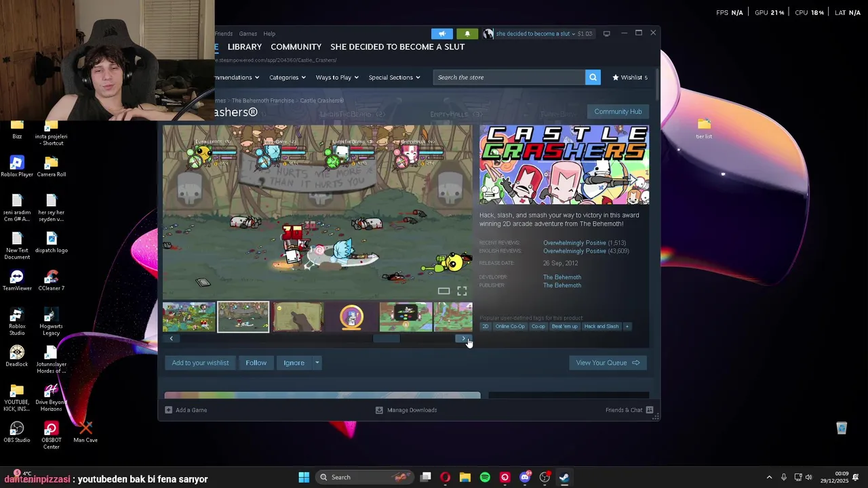868x488 pixels.
Task: Click the Steam announcements megaphone icon
Action: tap(442, 33)
